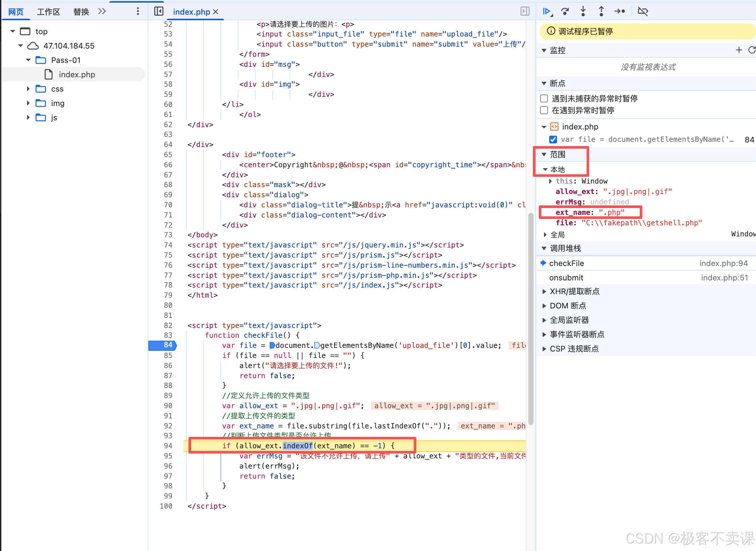Expand the css folder
Viewport: 756px width, 551px height.
point(28,89)
